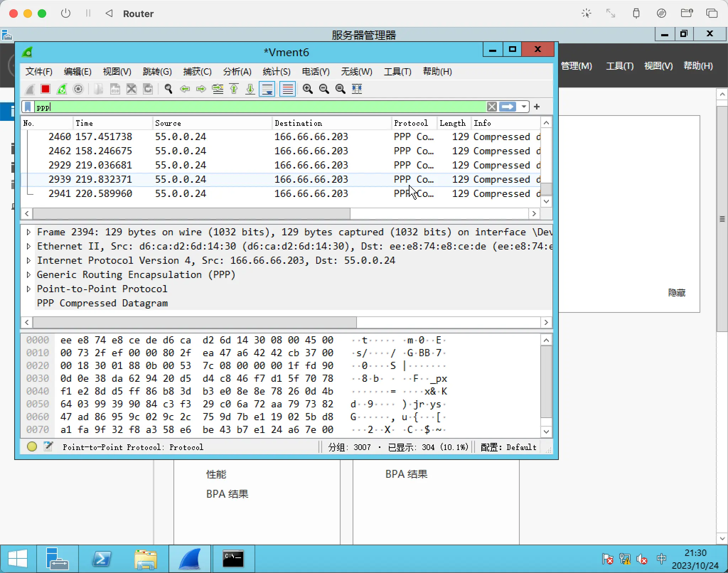Viewport: 728px width, 573px height.
Task: Launch PowerShell from the taskbar
Action: [x=102, y=558]
